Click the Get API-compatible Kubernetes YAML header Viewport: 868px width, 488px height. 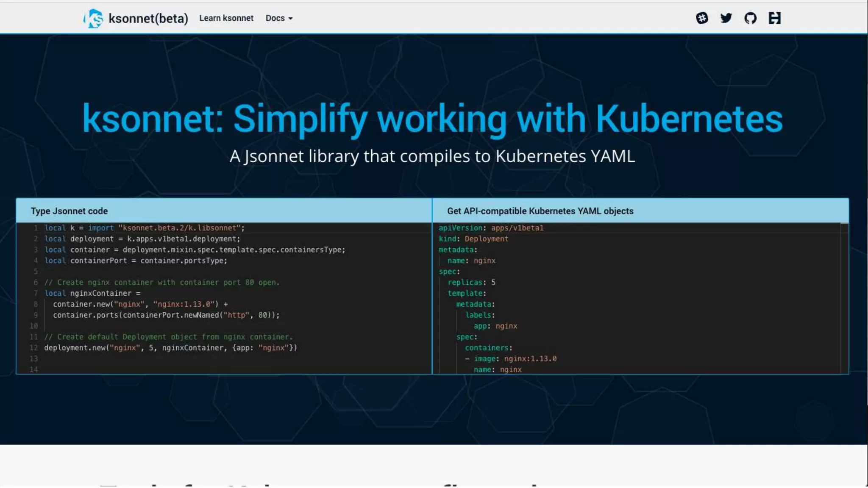pos(540,211)
